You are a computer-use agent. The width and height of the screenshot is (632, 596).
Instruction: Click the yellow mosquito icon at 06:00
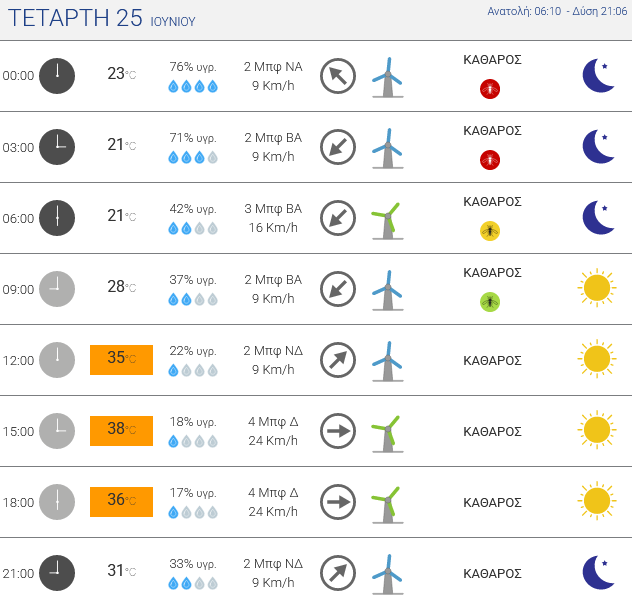click(x=490, y=231)
